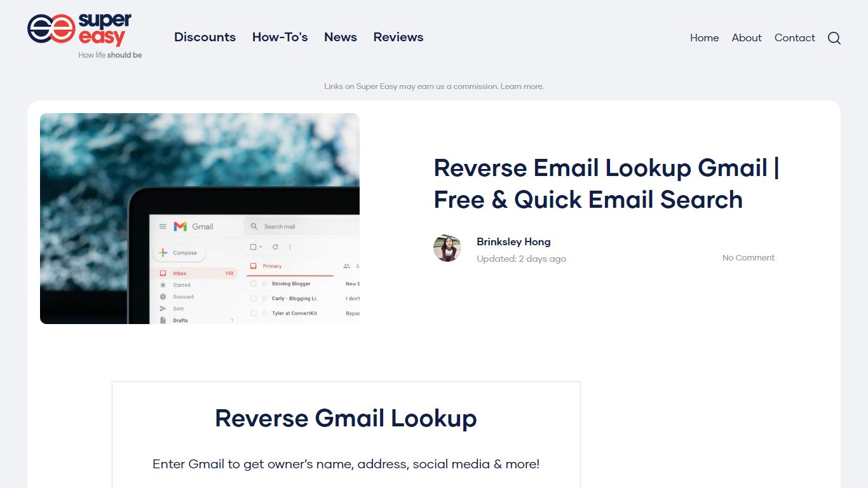
Task: Open the Gmail laptop featured image
Action: [x=200, y=219]
